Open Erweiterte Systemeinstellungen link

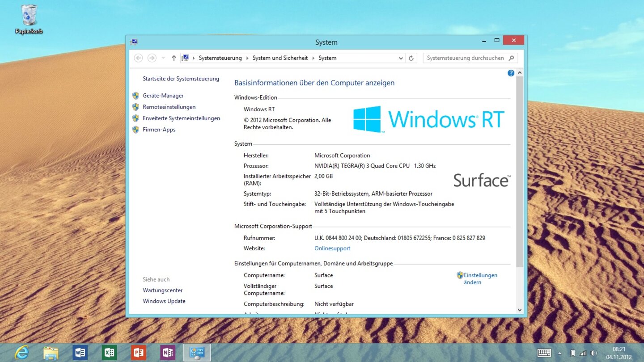click(x=182, y=118)
